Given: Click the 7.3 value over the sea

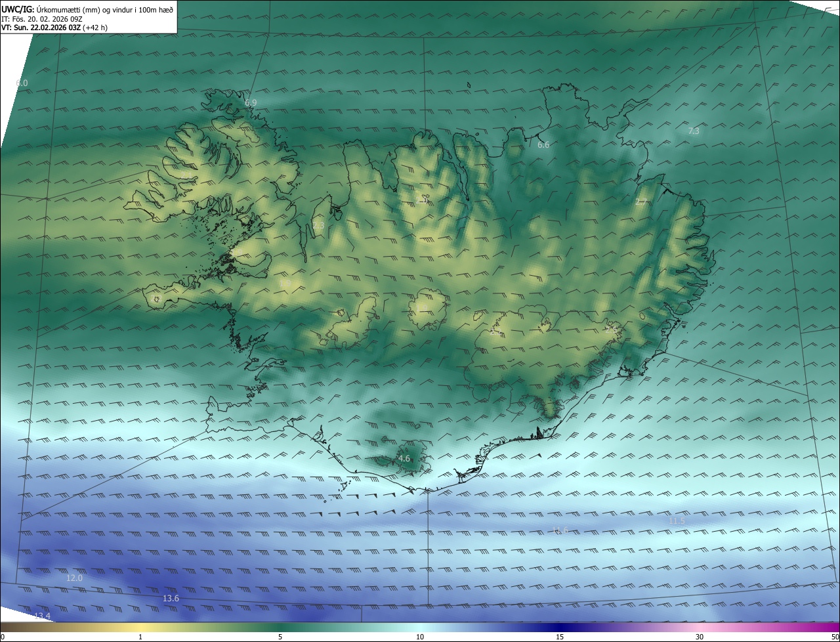Looking at the screenshot, I should click(694, 131).
